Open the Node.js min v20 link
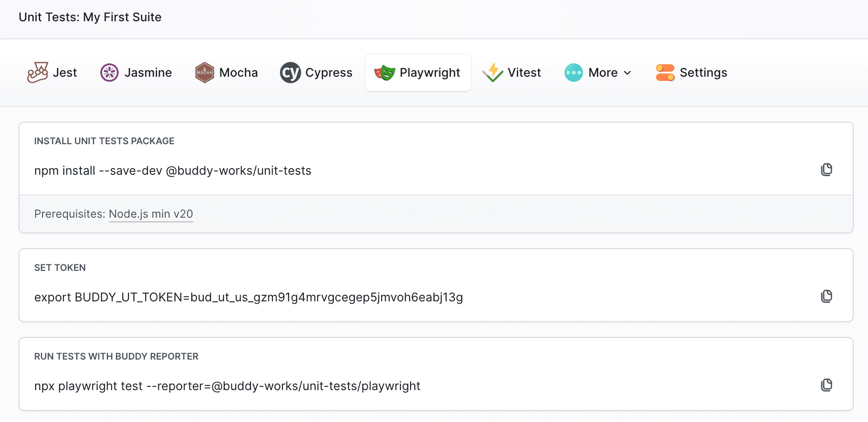The height and width of the screenshot is (422, 868). [x=151, y=214]
